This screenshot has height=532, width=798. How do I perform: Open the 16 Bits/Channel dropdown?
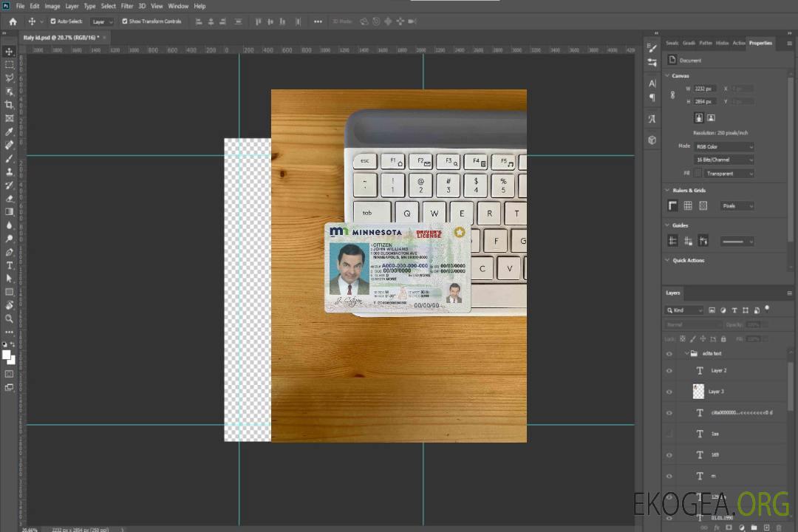coord(724,160)
